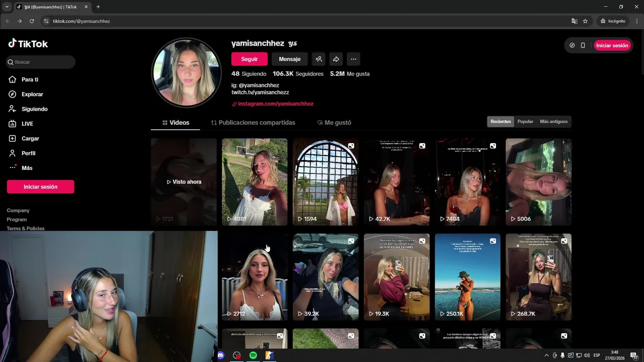This screenshot has height=362, width=644.
Task: Open the beach video with 250.1K views
Action: [x=467, y=277]
